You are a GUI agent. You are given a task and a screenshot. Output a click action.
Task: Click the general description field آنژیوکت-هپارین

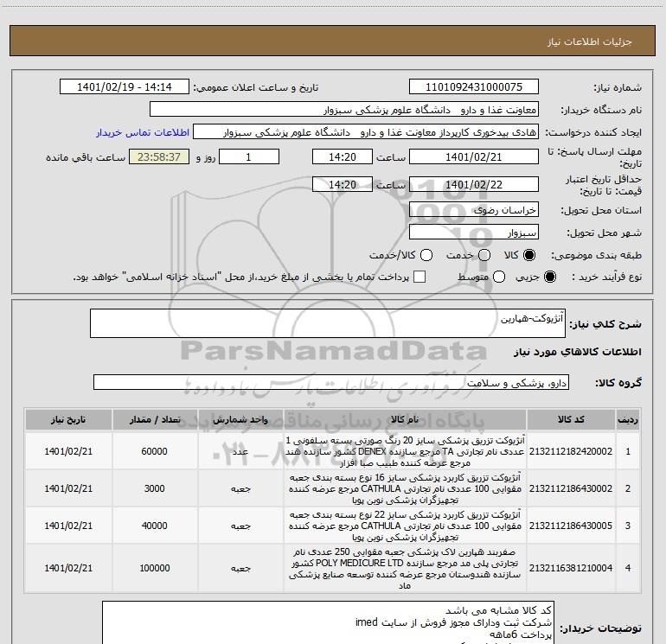tap(328, 323)
